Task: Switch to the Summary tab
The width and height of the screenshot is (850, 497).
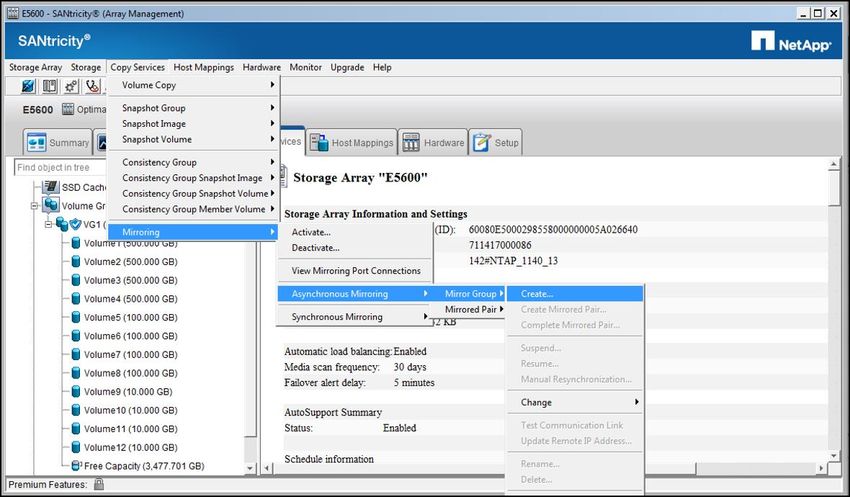Action: click(x=57, y=143)
